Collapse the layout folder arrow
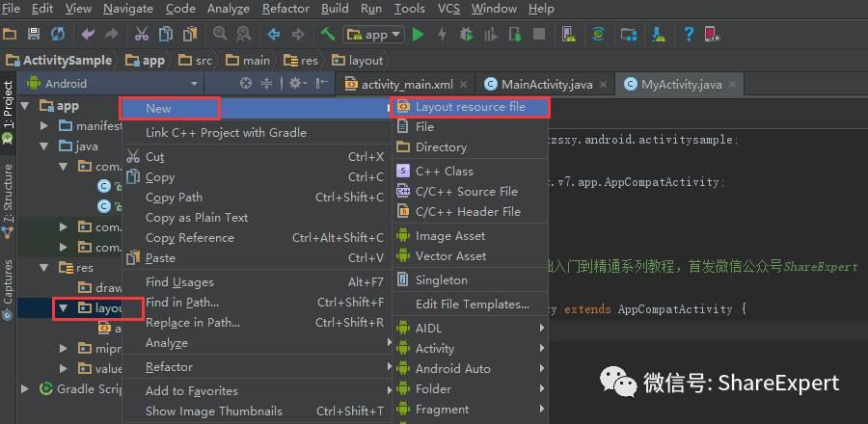868x424 pixels. click(x=65, y=308)
